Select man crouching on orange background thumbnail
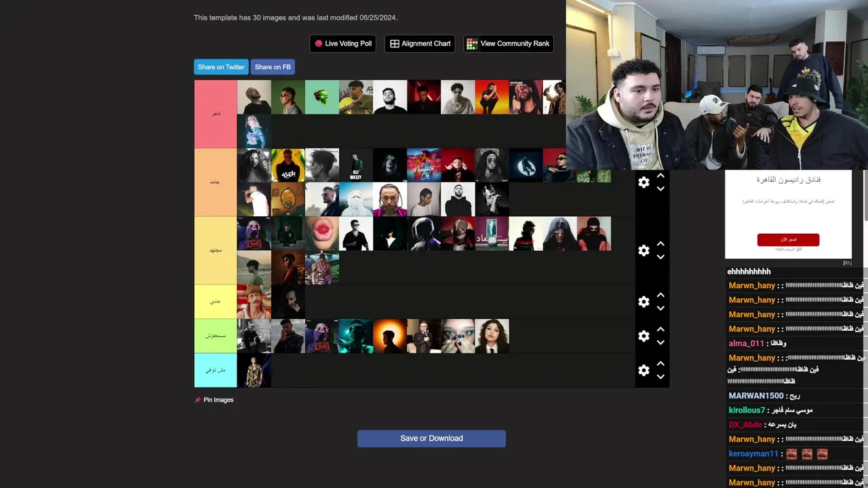The width and height of the screenshot is (868, 488). [492, 97]
